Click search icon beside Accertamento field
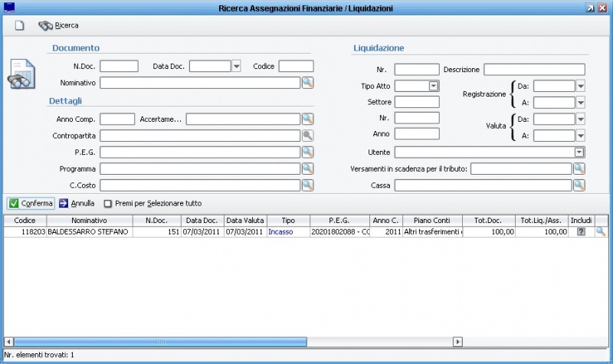 (307, 119)
